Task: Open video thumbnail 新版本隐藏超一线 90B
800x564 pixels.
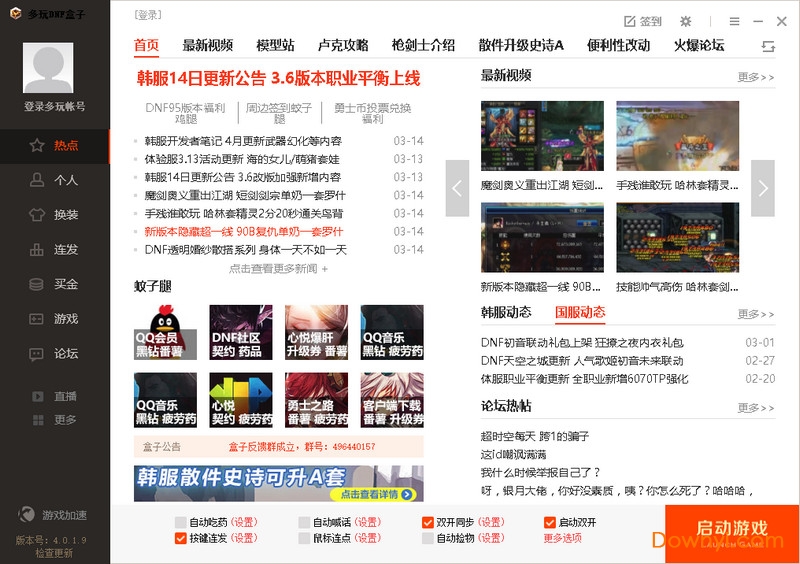Action: point(542,237)
